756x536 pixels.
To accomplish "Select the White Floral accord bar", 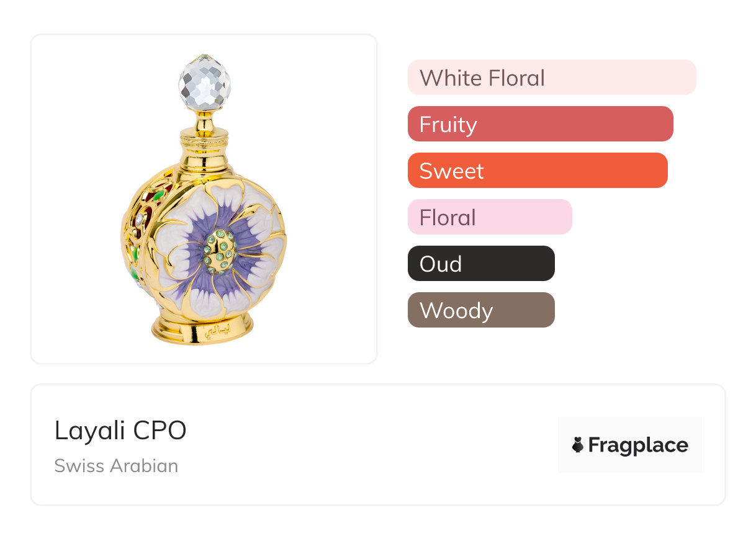I will [551, 78].
